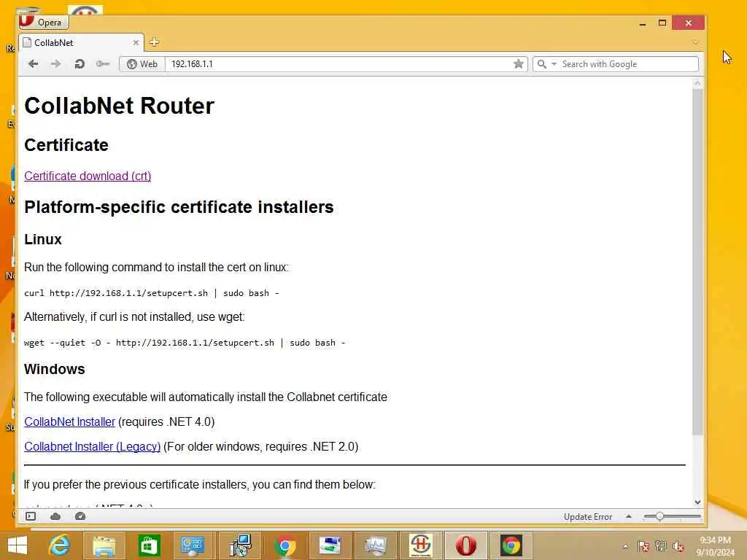Open red H application taskbar icon
Viewport: 747px width, 560px height.
point(421,545)
